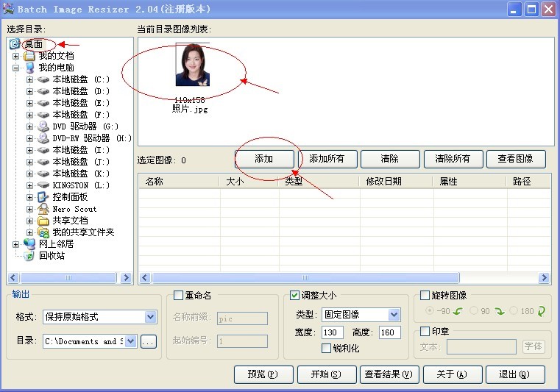The image size is (560, 392).
Task: Collapse the 我的电脑 tree node
Action: coord(16,68)
